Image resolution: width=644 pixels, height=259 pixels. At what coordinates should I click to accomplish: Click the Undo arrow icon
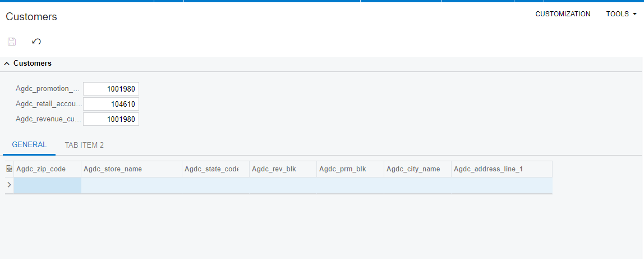pyautogui.click(x=36, y=41)
